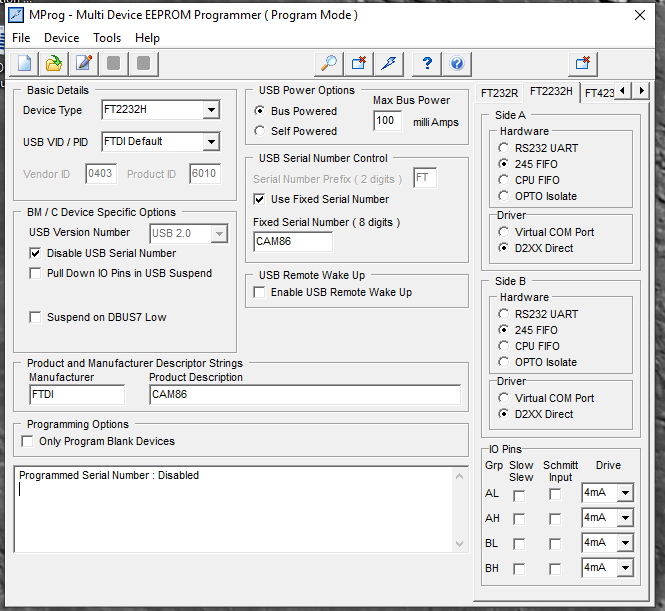This screenshot has width=665, height=611.
Task: Click the Manufacturer field containing FTDI
Action: tap(77, 395)
